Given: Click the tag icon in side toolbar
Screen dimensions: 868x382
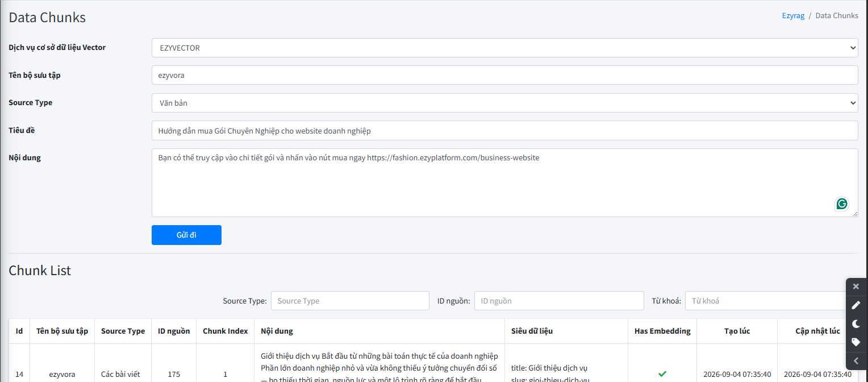Looking at the screenshot, I should click(x=856, y=342).
